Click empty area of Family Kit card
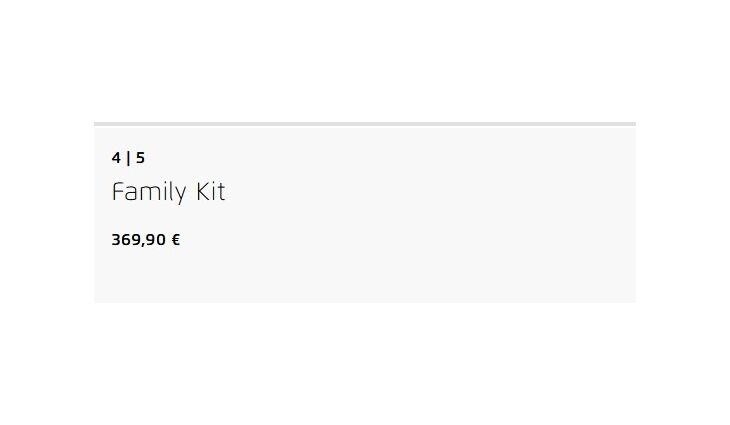 tap(450, 220)
